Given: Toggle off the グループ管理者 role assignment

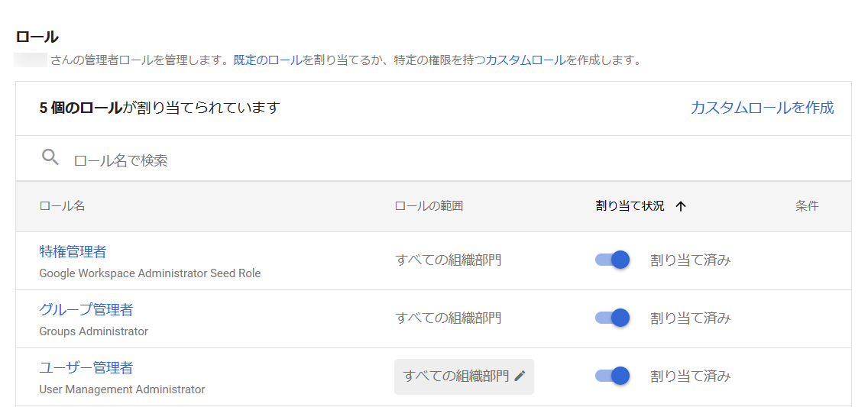Looking at the screenshot, I should [x=612, y=318].
